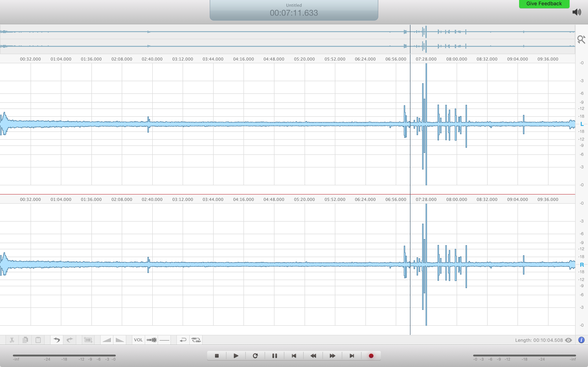Viewport: 588px width, 367px height.
Task: Select the Zoom tool icon in toolbar
Action: (581, 39)
